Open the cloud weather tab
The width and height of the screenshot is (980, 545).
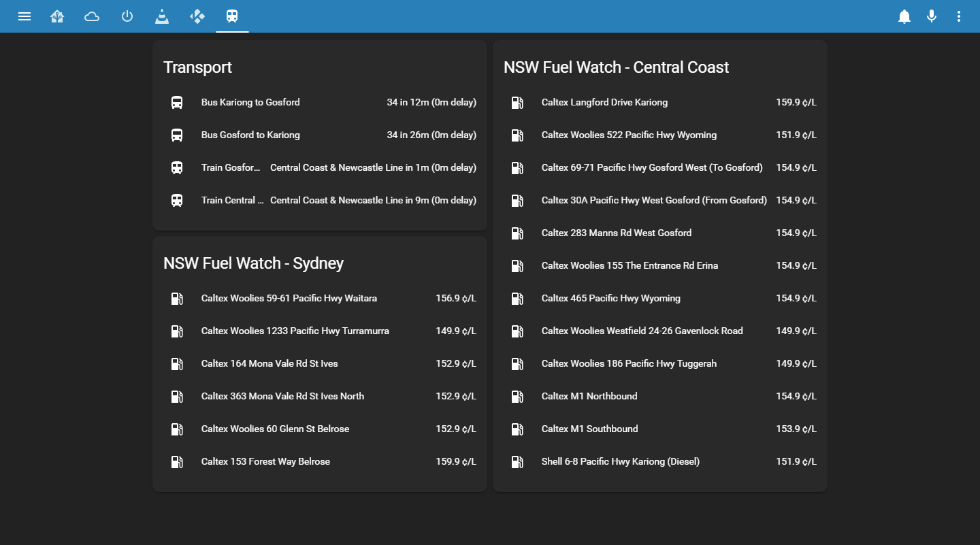pos(92,16)
